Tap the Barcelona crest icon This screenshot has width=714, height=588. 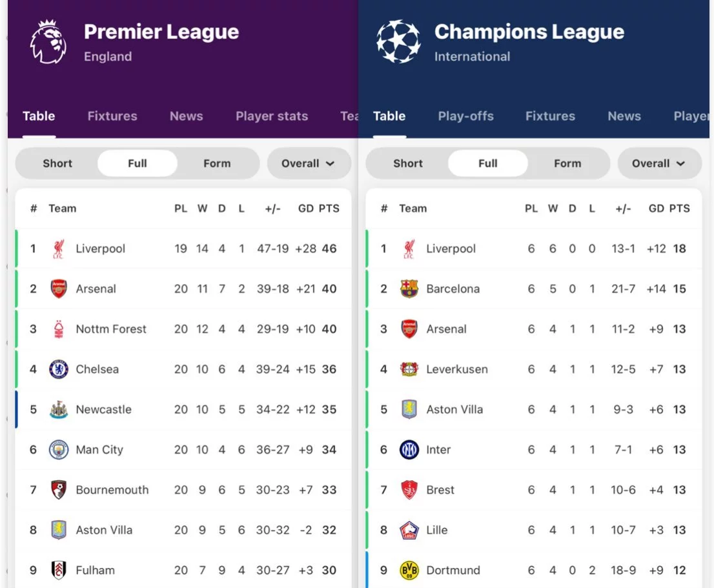click(x=409, y=289)
